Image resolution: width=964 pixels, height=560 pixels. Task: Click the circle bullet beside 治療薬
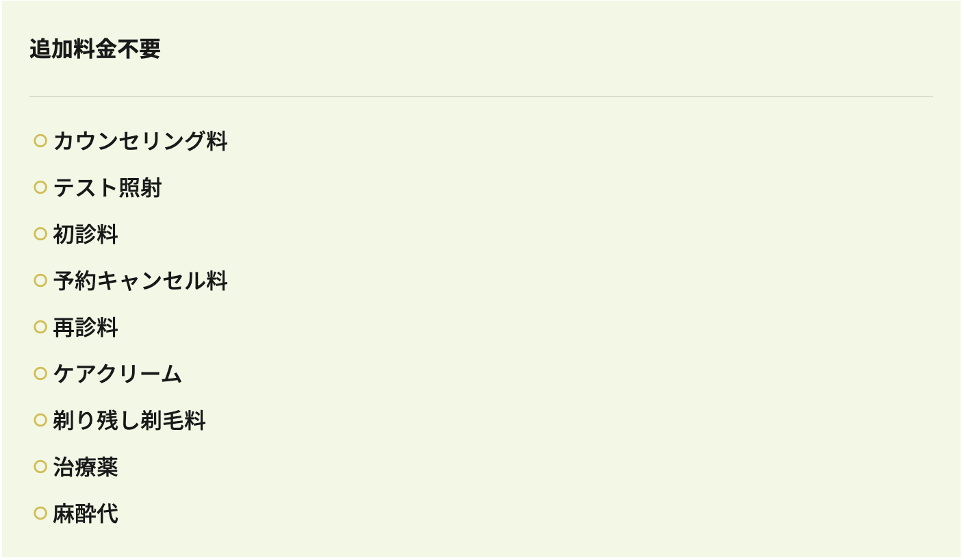[40, 467]
